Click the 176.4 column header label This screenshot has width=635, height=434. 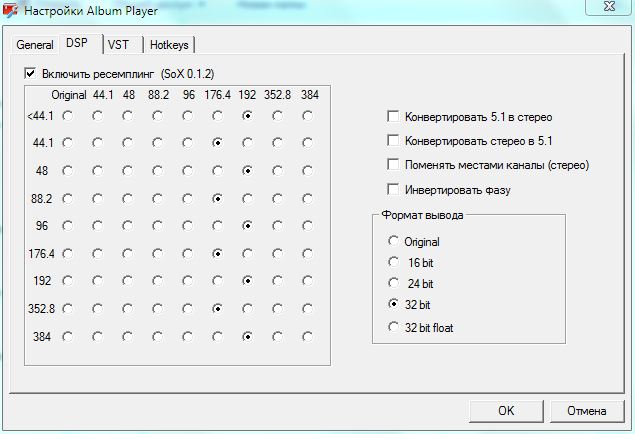(217, 95)
